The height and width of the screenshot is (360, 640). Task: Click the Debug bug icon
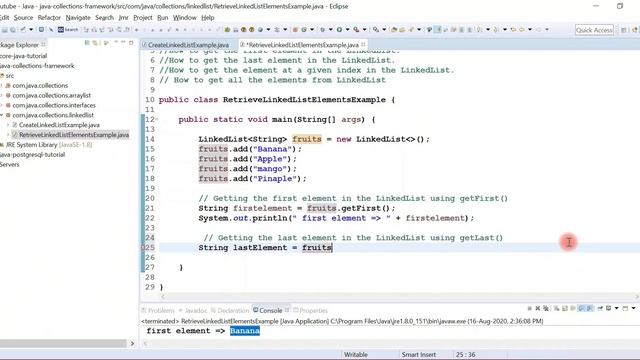(322, 30)
